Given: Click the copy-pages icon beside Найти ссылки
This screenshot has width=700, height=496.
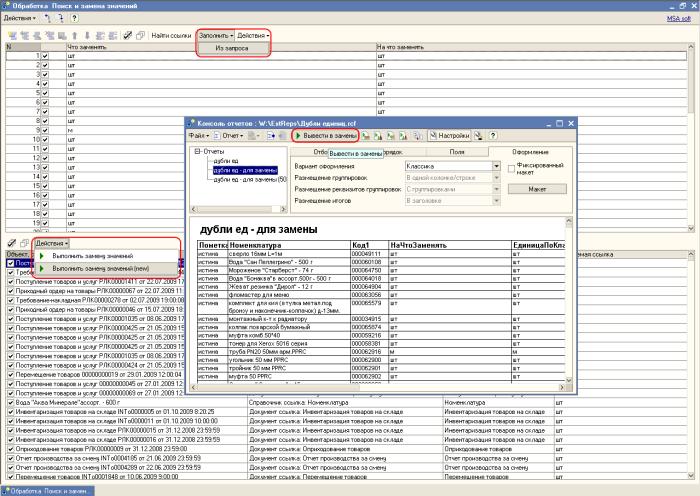Looking at the screenshot, I should 140,35.
